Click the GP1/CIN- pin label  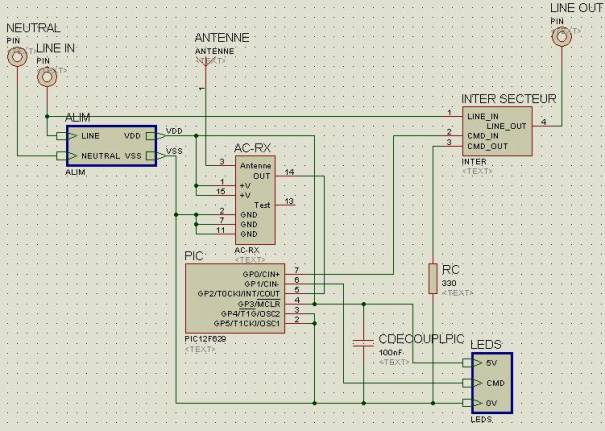pos(262,284)
